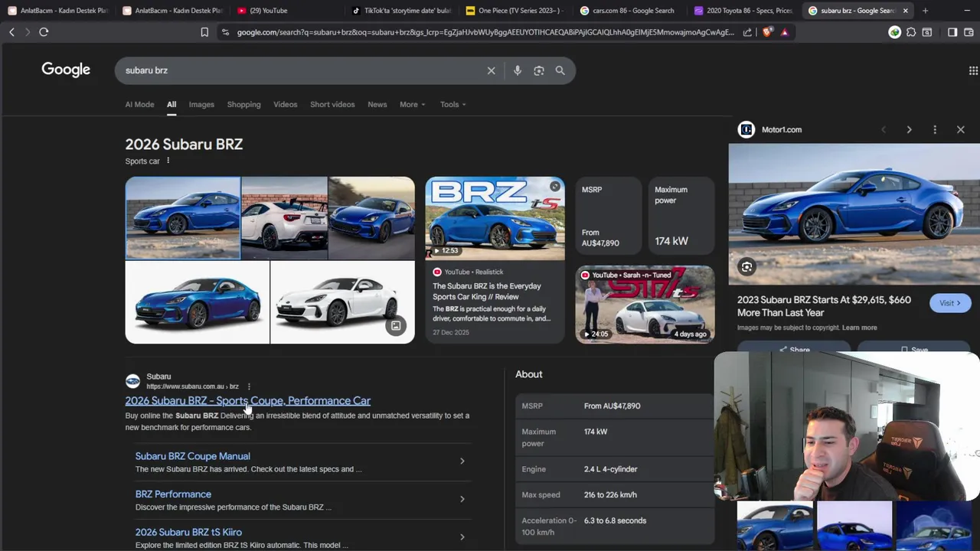Expand the Subaru BRZ Coupe Manual sitelink arrow
The height and width of the screenshot is (551, 980).
point(462,461)
